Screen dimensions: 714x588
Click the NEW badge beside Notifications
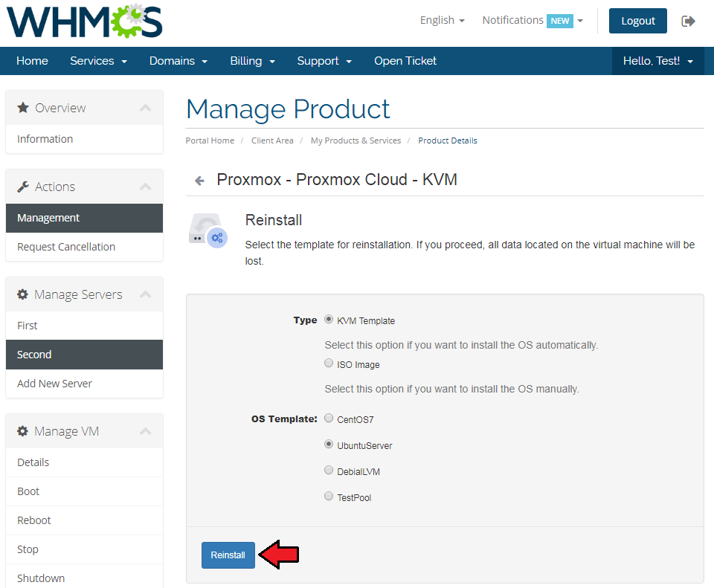pyautogui.click(x=559, y=21)
